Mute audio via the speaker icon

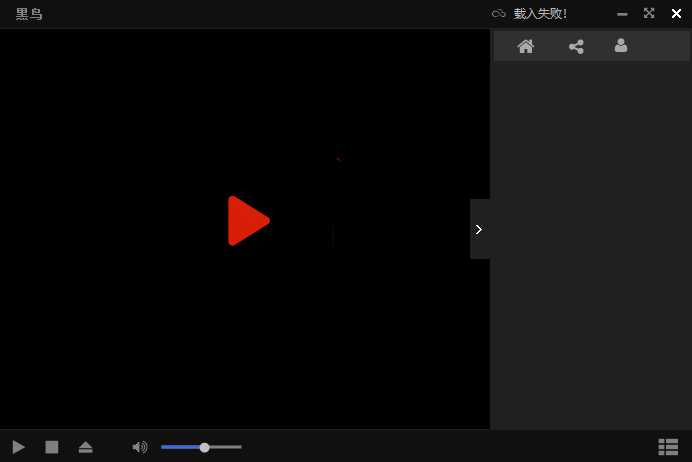point(140,447)
